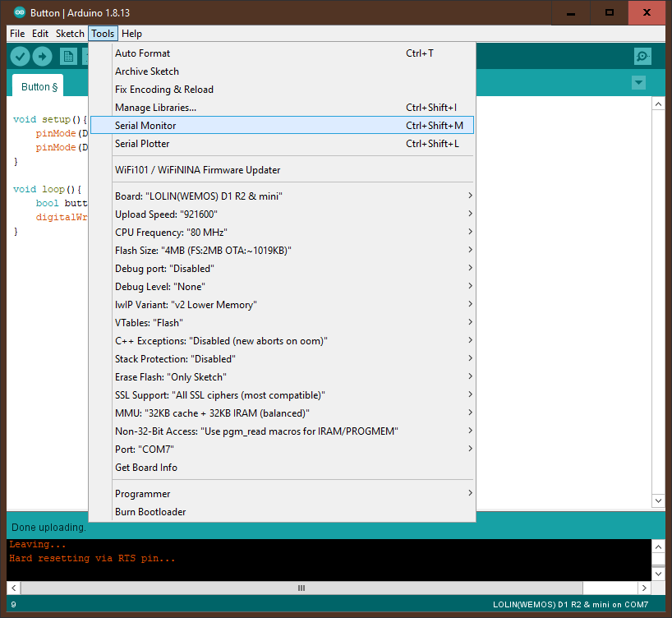
Task: Click 'bool butt' code line in editor
Action: (x=62, y=203)
